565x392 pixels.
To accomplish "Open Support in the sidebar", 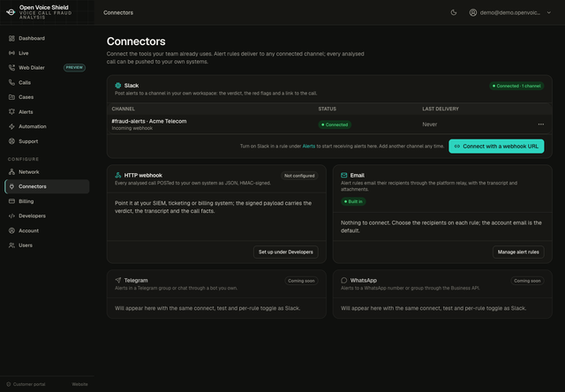I will pos(47,141).
